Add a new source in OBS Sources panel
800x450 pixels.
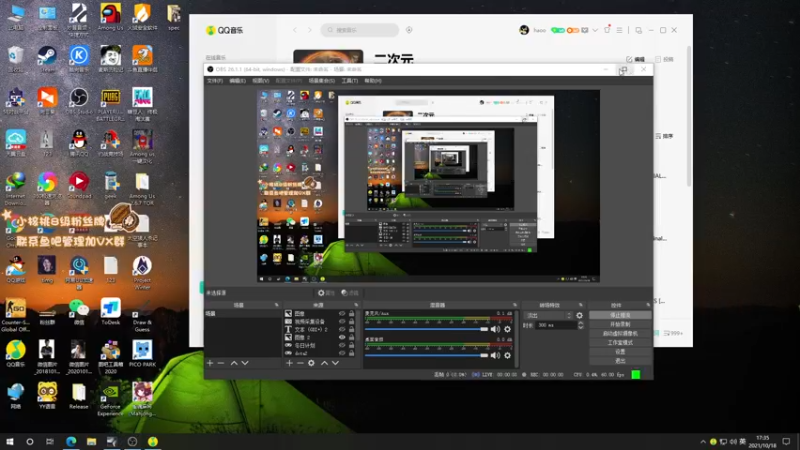point(289,363)
